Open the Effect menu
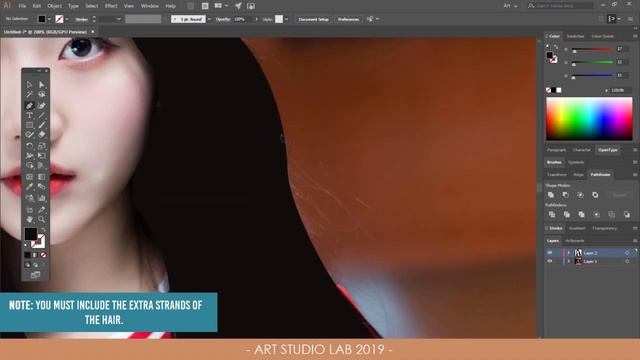Screen dimensions: 640x360 click(x=111, y=6)
